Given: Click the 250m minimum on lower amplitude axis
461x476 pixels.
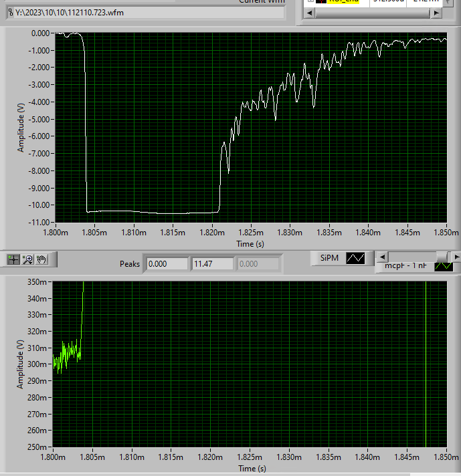Looking at the screenshot, I should point(37,447).
